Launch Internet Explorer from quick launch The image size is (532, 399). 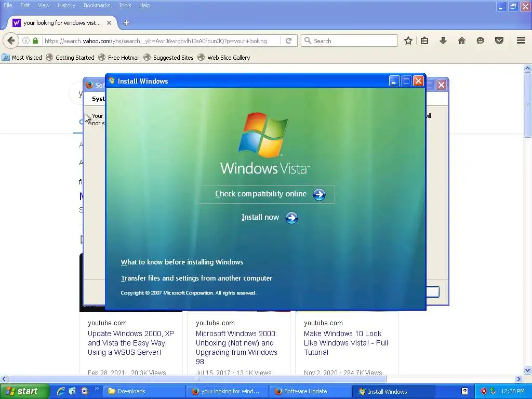(x=61, y=391)
